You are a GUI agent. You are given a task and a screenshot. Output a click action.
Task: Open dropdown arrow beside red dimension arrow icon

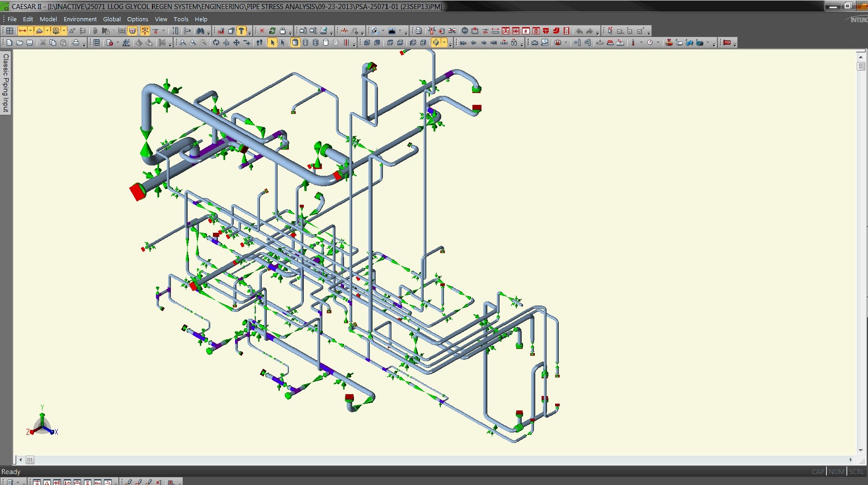click(30, 31)
